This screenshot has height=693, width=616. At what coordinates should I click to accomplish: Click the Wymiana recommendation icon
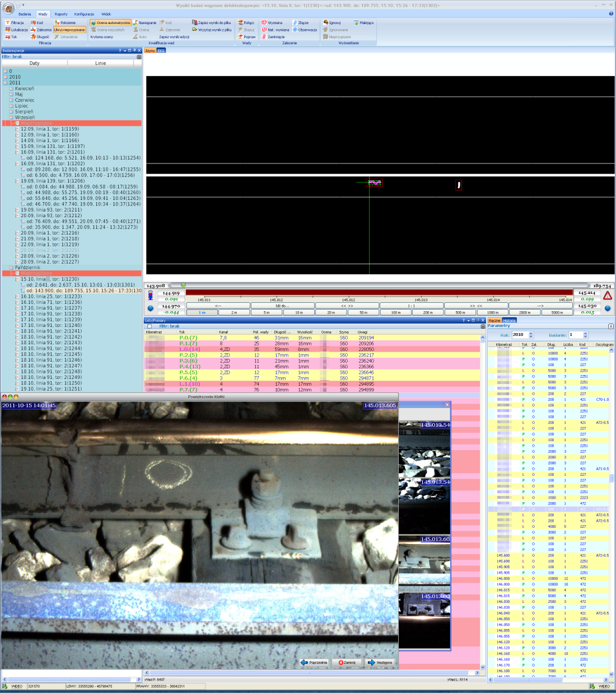[x=264, y=23]
